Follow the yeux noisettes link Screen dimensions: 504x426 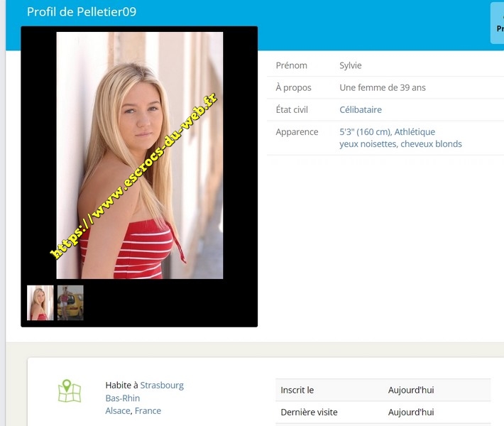point(368,144)
